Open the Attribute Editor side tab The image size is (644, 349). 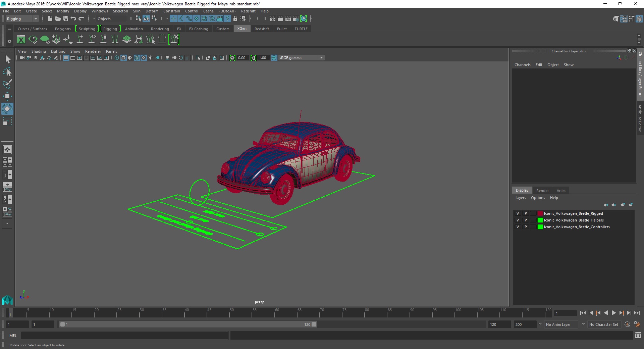640,118
